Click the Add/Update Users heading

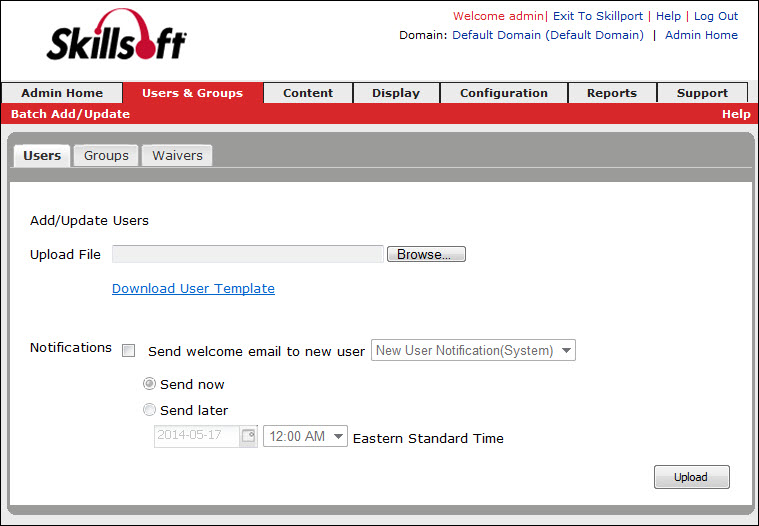[89, 221]
